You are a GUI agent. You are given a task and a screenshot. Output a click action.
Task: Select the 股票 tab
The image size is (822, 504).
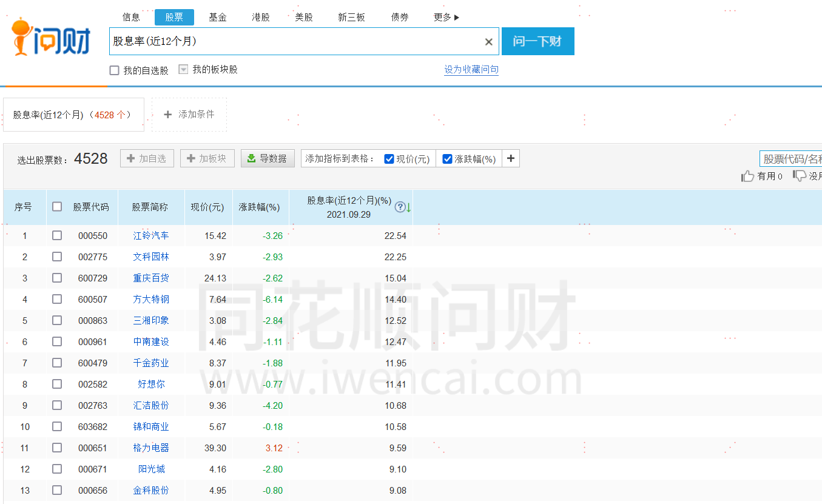point(174,17)
